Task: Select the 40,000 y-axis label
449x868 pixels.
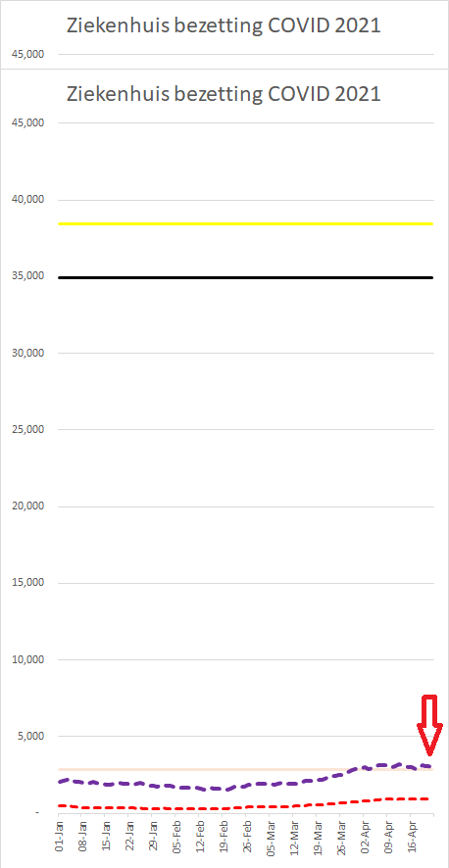Action: (27, 199)
